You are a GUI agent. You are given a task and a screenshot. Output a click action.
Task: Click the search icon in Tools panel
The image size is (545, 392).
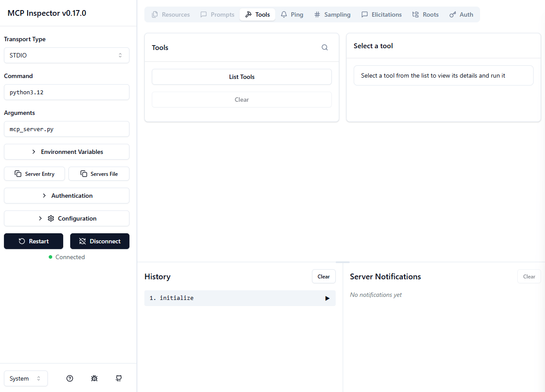tap(325, 47)
